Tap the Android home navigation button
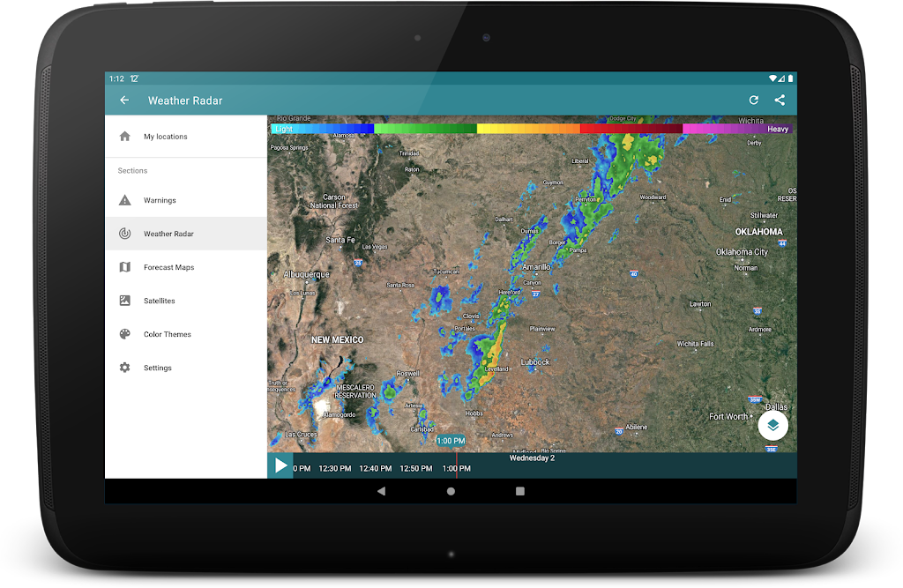 (451, 491)
